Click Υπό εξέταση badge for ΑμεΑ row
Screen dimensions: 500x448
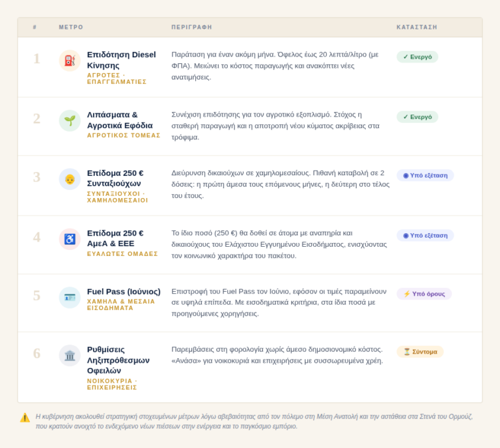(x=425, y=235)
